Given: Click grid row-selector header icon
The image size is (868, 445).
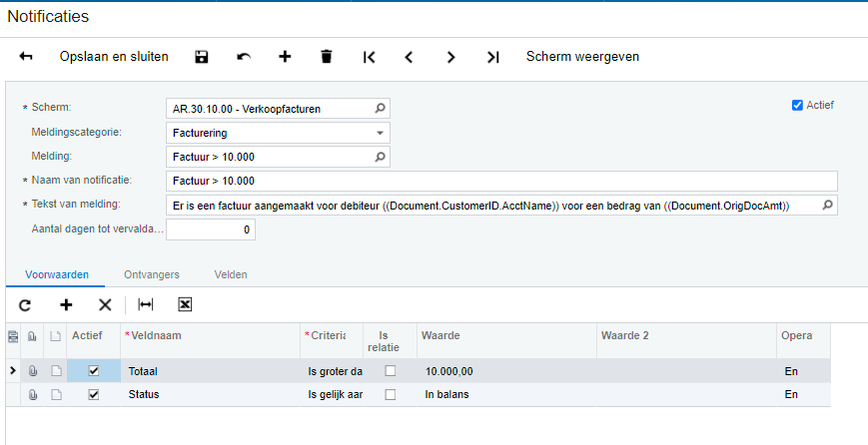Looking at the screenshot, I should [x=13, y=336].
